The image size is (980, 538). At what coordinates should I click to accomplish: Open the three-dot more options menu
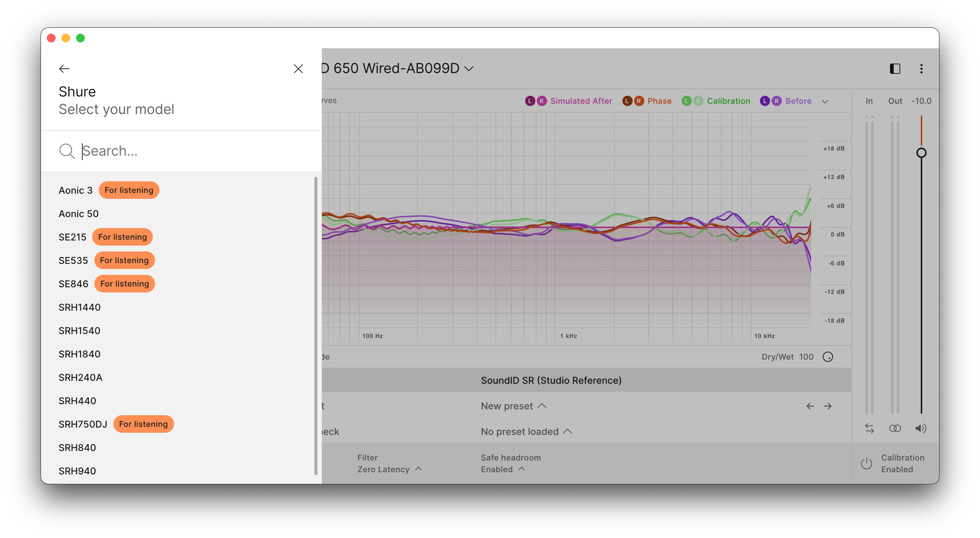(x=921, y=69)
